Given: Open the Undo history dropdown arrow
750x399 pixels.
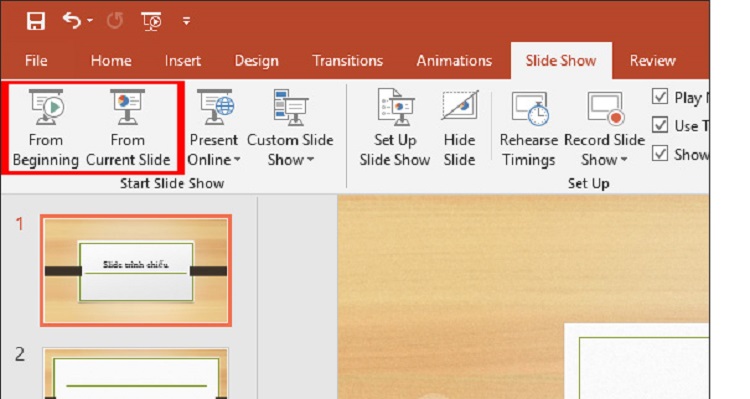Looking at the screenshot, I should (90, 21).
